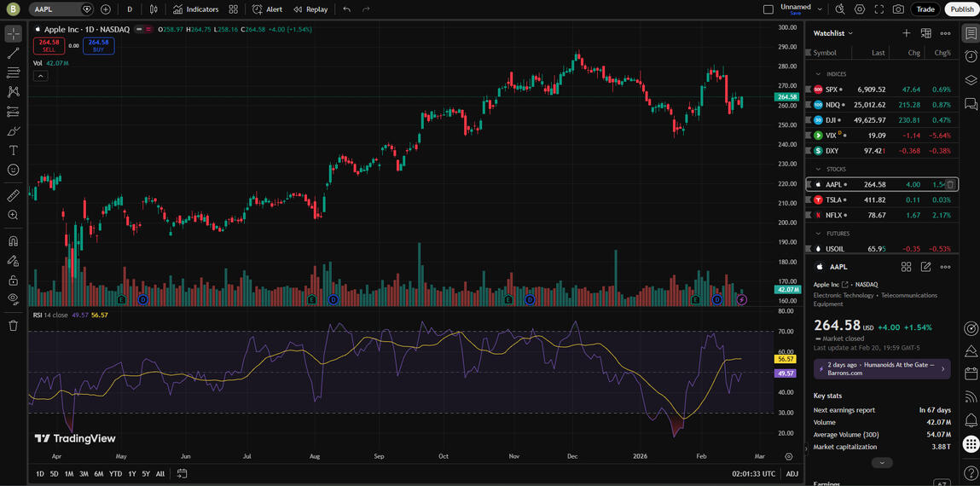Select SPX in the watchlist
Image resolution: width=980 pixels, height=486 pixels.
pos(881,90)
